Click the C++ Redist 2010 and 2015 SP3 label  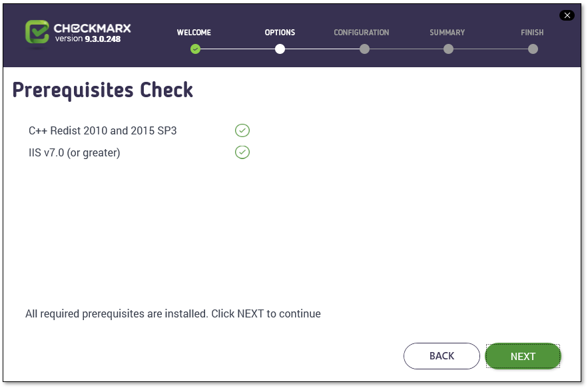coord(103,130)
